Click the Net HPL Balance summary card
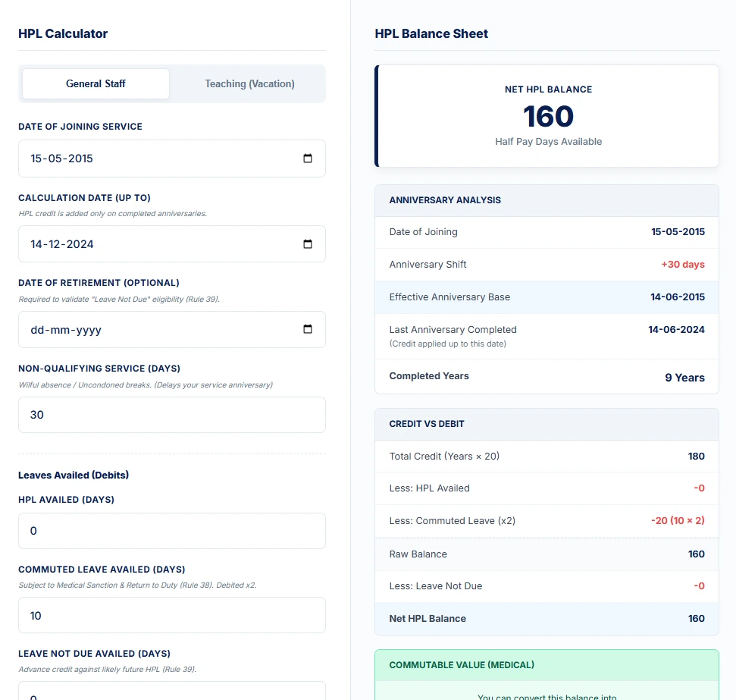 [547, 116]
